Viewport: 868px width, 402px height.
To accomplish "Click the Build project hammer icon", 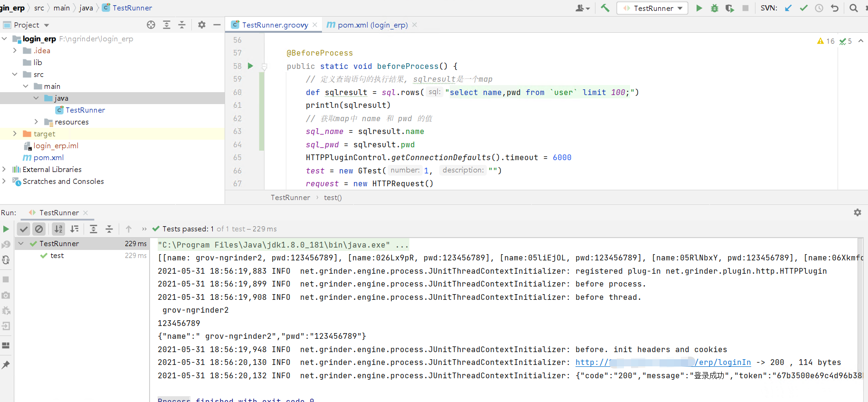I will coord(605,8).
